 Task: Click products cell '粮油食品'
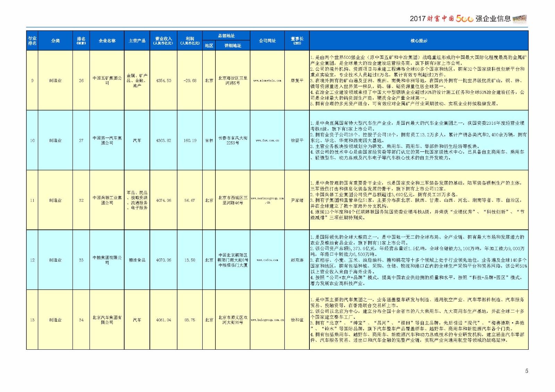tap(137, 260)
